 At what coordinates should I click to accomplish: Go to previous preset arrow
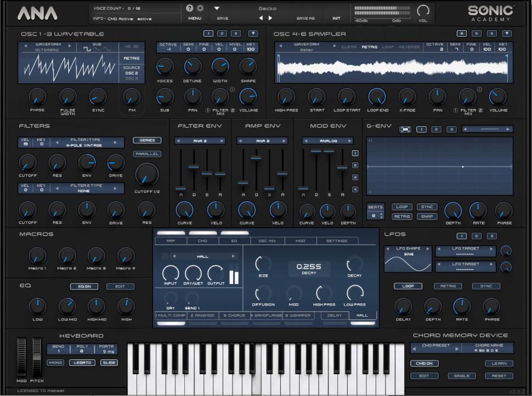pyautogui.click(x=261, y=18)
